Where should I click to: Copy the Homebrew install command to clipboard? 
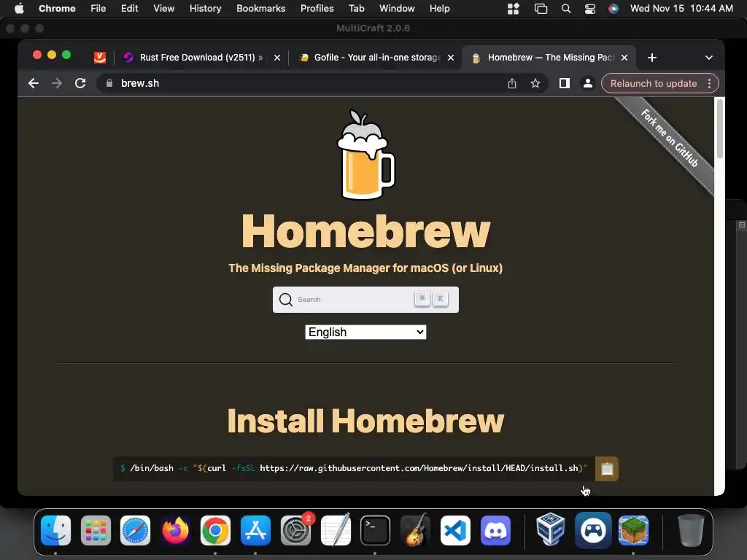pos(606,469)
